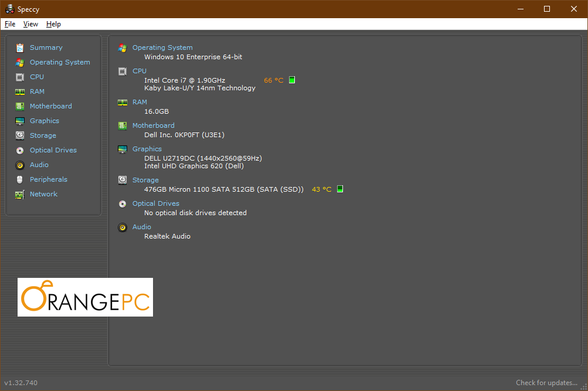Click the RAM stick icon in sidebar
The height and width of the screenshot is (391, 588).
20,91
